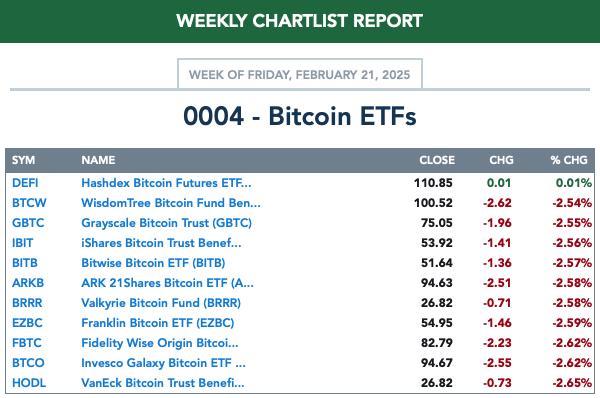Image resolution: width=600 pixels, height=398 pixels.
Task: Sort table by SYM column header
Action: (x=23, y=160)
